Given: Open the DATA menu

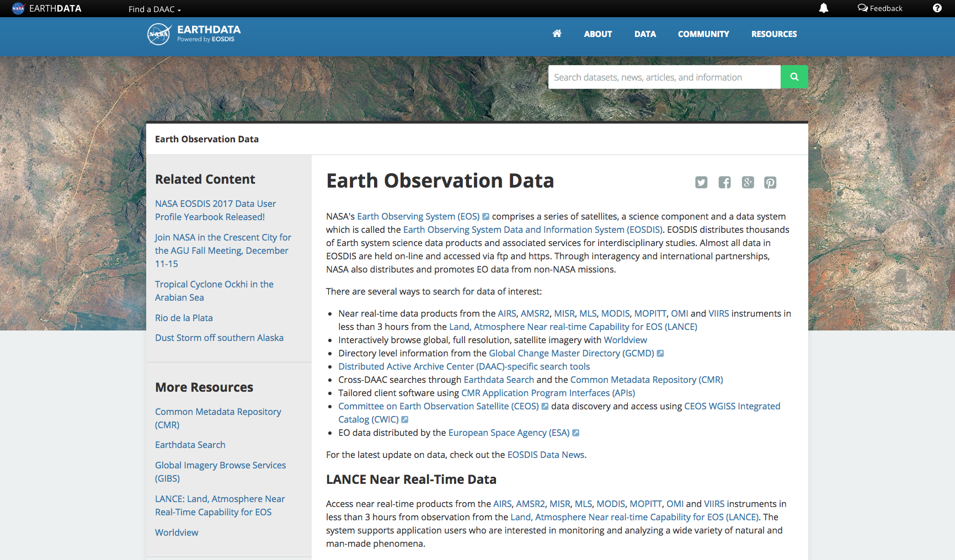Looking at the screenshot, I should [x=645, y=34].
